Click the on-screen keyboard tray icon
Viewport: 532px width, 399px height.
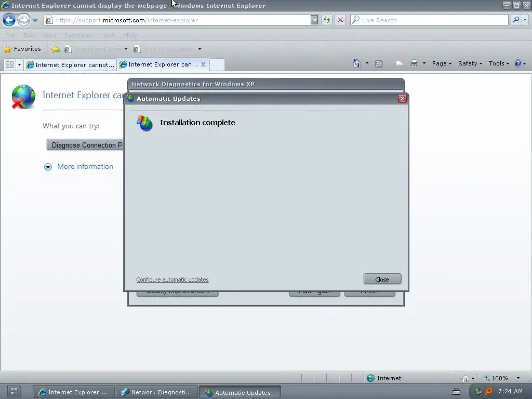click(x=456, y=392)
